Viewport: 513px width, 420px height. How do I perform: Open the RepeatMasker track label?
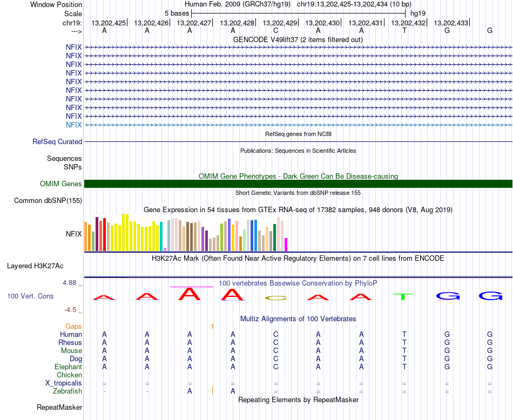[x=59, y=407]
